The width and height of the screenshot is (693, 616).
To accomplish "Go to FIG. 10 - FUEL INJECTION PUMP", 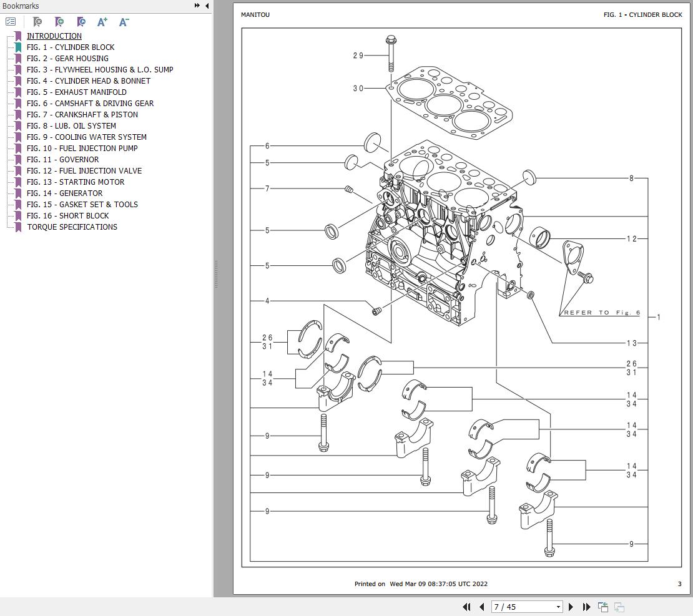I will [82, 149].
